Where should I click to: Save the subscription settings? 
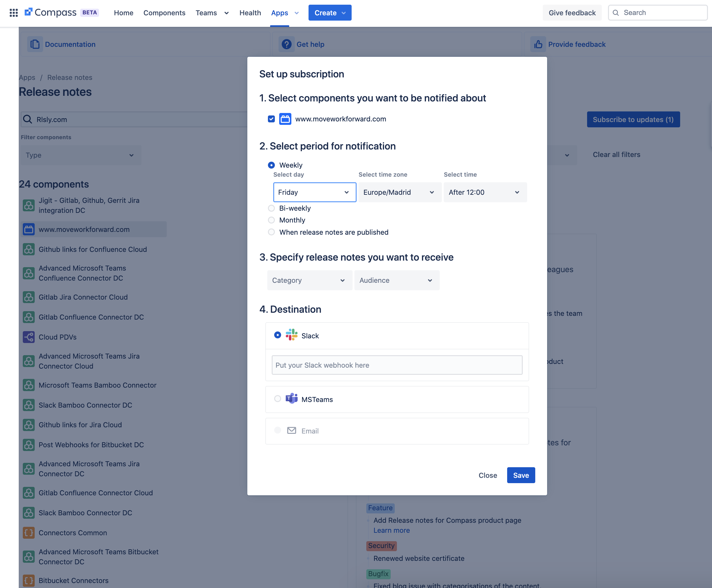[x=521, y=475]
